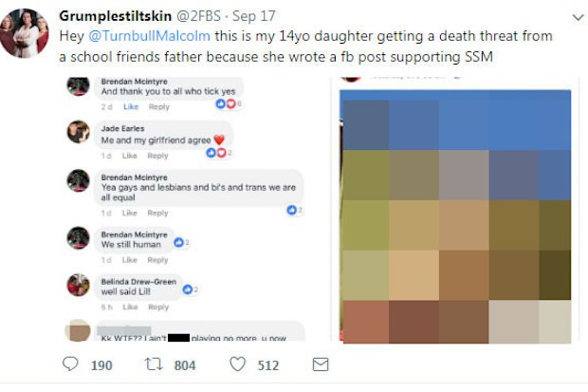View reactions on 'thank you to all' comment
The width and height of the screenshot is (588, 392).
229,103
